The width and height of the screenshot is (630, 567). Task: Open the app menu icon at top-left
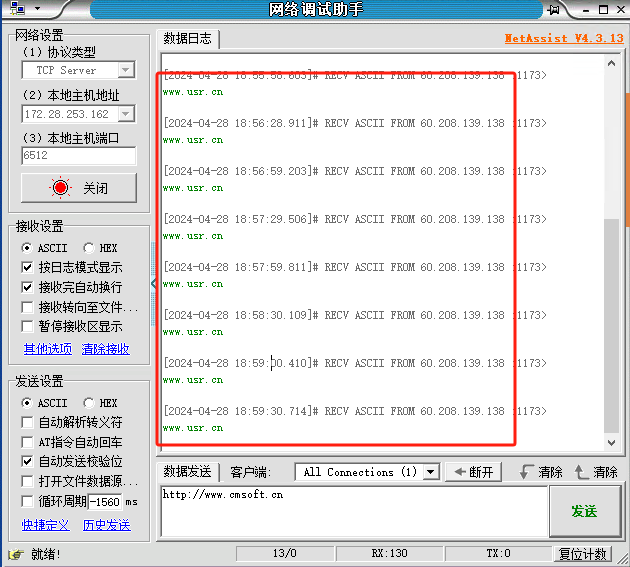[14, 9]
